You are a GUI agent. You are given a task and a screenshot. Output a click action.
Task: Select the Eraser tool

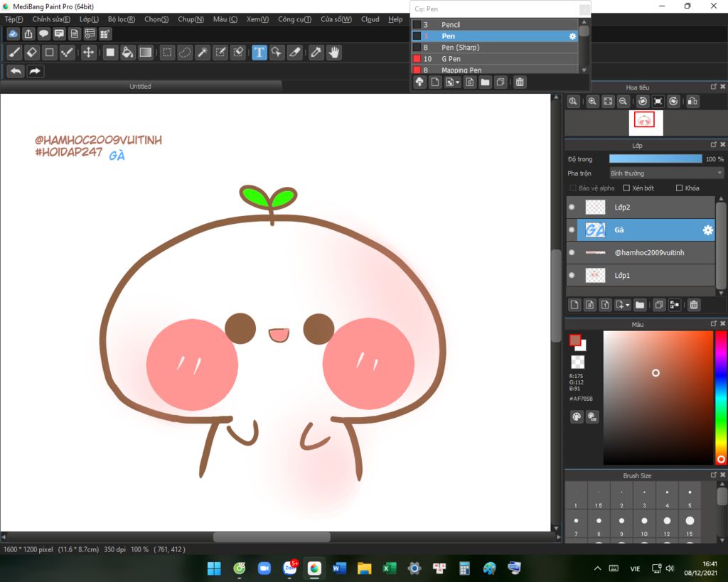(32, 53)
